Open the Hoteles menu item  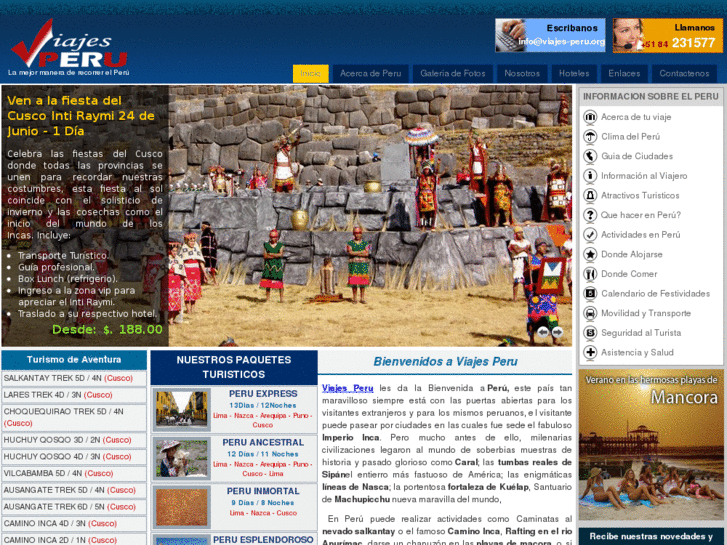(x=574, y=73)
